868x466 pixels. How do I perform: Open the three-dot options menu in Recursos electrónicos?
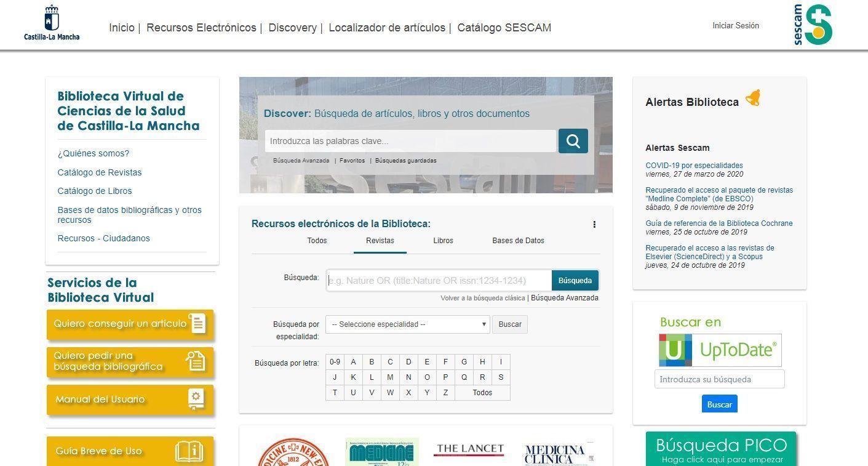[x=594, y=225]
